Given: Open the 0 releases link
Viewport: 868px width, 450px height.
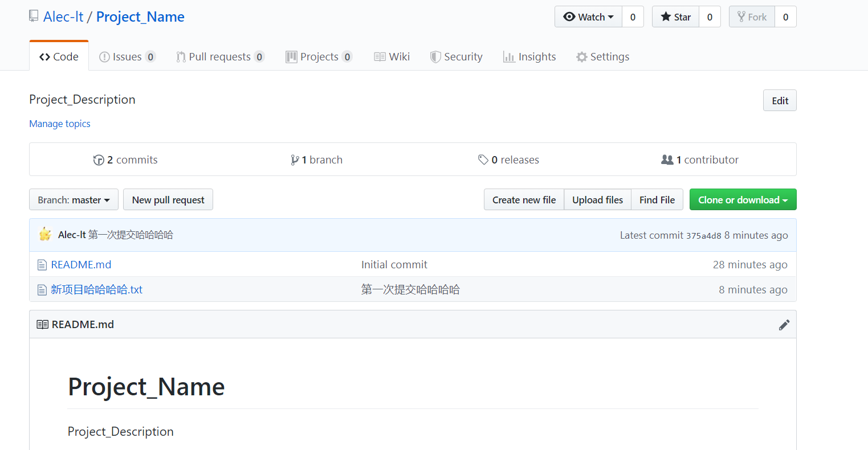Looking at the screenshot, I should (508, 160).
